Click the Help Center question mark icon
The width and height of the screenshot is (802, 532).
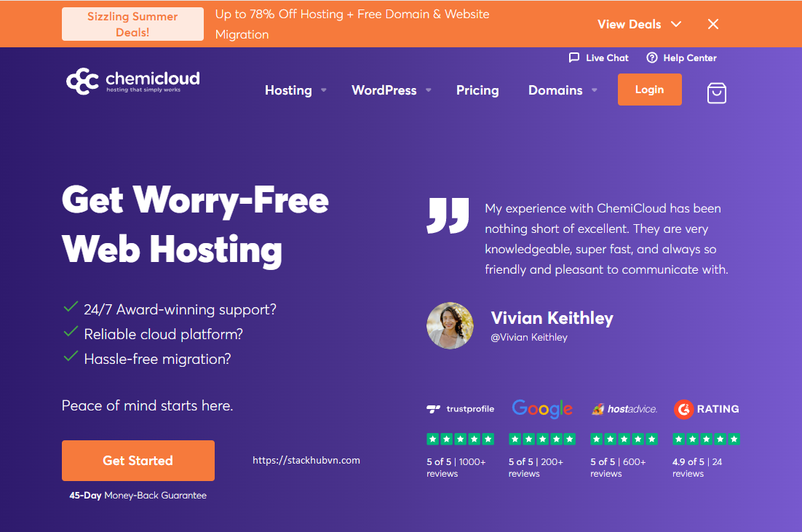pos(651,57)
